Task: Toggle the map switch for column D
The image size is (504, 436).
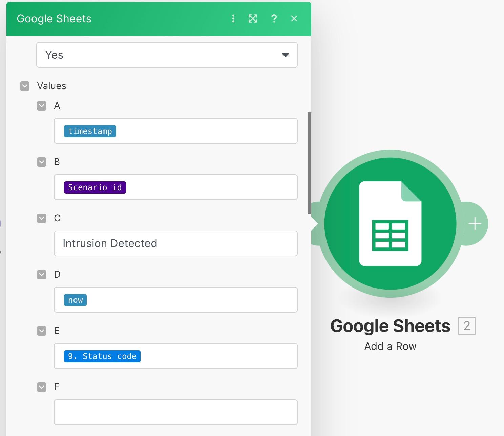Action: tap(42, 275)
